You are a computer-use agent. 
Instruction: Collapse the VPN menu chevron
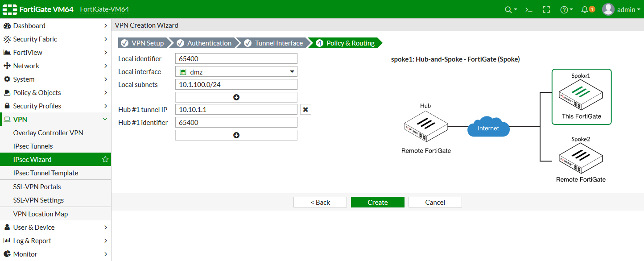click(x=105, y=120)
